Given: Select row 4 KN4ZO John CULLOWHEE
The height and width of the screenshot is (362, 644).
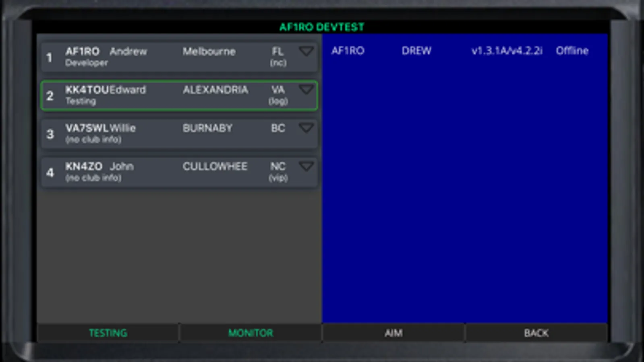Looking at the screenshot, I should click(x=179, y=172).
